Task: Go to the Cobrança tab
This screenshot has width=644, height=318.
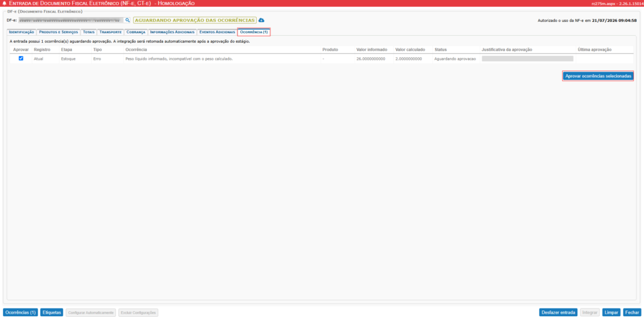Action: click(136, 32)
